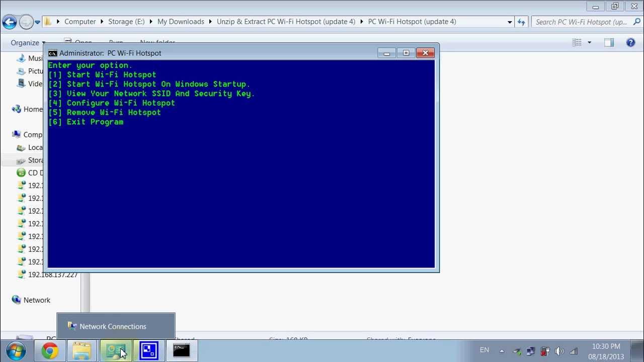Switch to Command Prompt taskbar icon
The width and height of the screenshot is (644, 362).
(x=182, y=351)
